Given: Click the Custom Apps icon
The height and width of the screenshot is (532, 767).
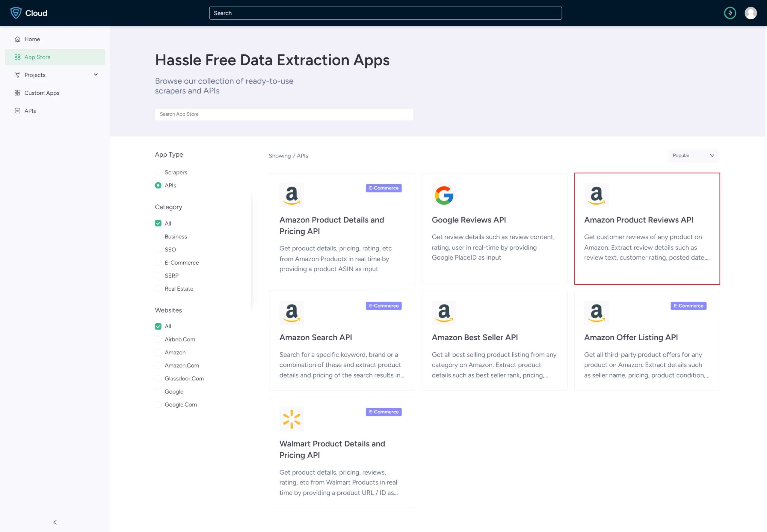Looking at the screenshot, I should click(17, 93).
